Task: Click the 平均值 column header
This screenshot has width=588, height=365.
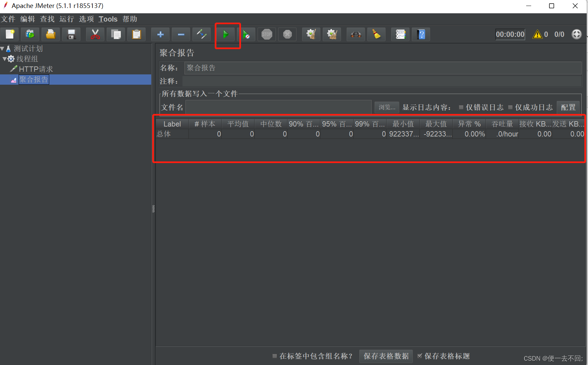Action: [238, 124]
